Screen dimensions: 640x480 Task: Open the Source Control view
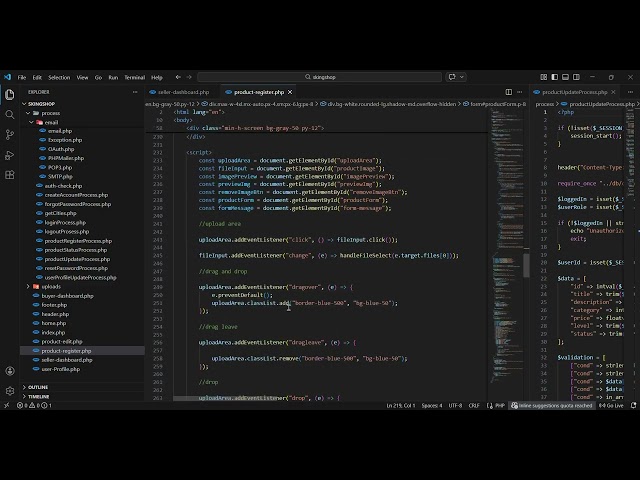point(10,135)
